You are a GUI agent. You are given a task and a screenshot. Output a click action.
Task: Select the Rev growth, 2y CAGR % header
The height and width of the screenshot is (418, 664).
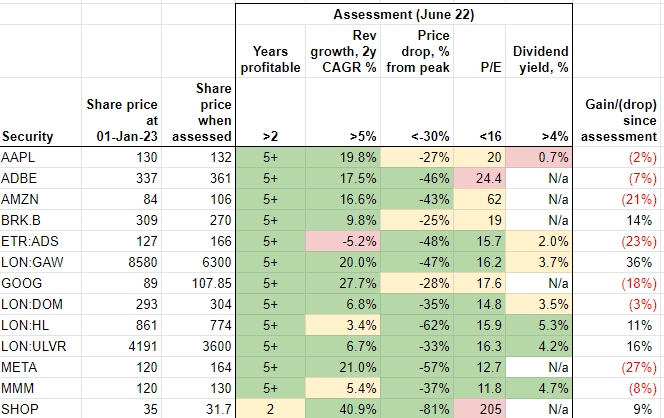click(342, 59)
